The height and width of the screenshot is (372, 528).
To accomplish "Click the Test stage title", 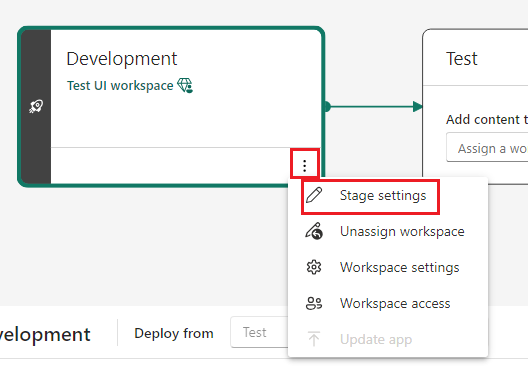I will coord(462,59).
